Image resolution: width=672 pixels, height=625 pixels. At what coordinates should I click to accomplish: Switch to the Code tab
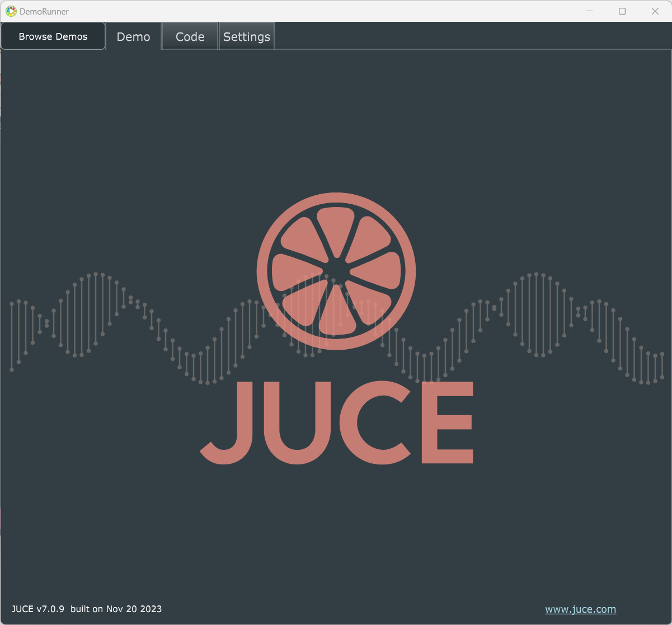190,37
